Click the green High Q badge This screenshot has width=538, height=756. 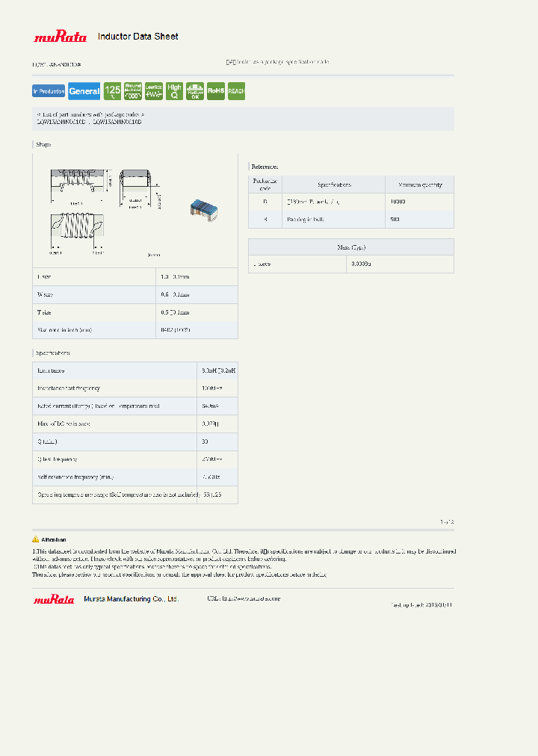point(174,91)
